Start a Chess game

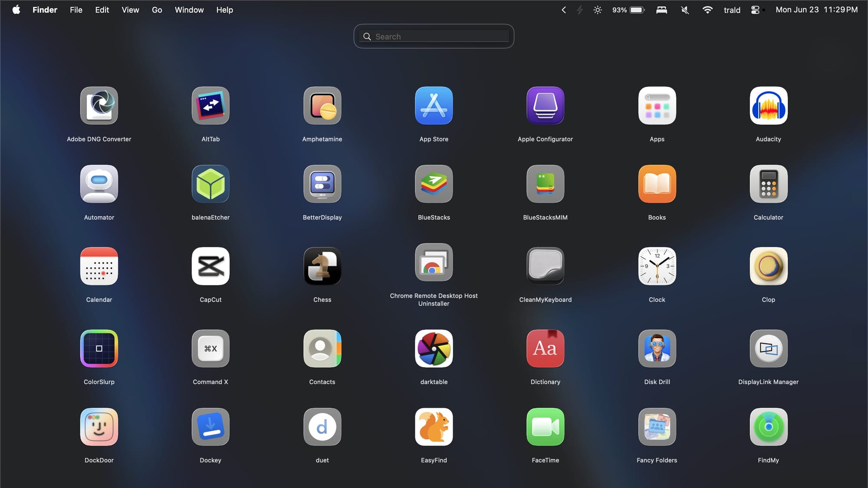tap(322, 266)
